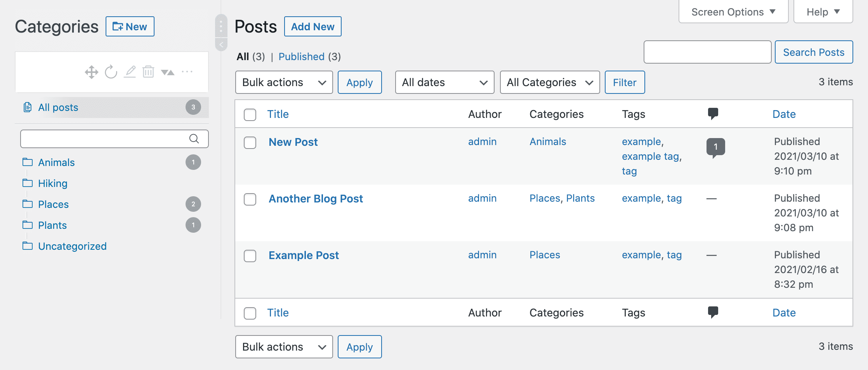Viewport: 868px width, 370px height.
Task: Open the All Categories dropdown
Action: pyautogui.click(x=550, y=82)
